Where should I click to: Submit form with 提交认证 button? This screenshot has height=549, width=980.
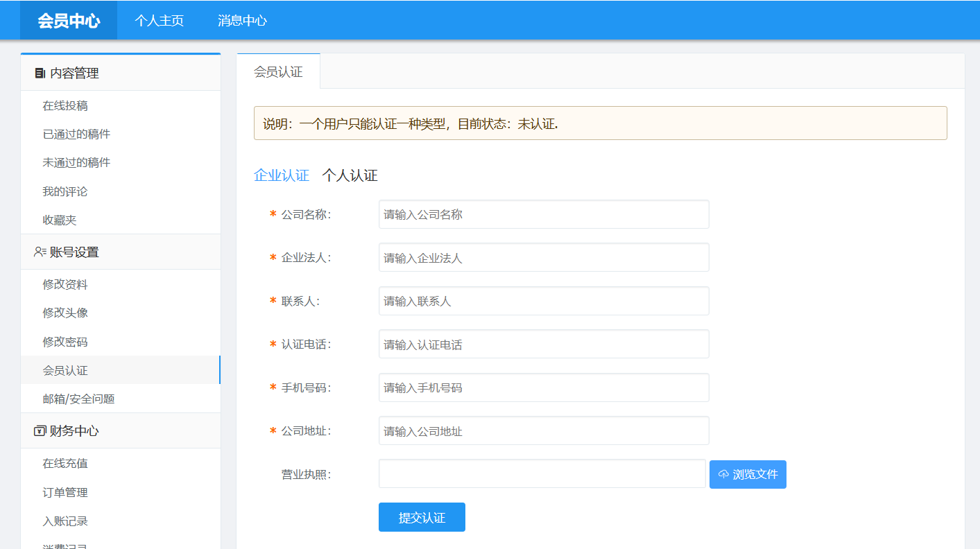pyautogui.click(x=422, y=518)
